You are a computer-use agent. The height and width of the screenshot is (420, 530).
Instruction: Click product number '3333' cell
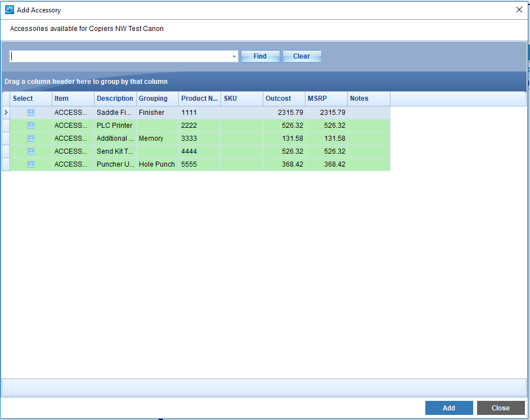(x=200, y=138)
